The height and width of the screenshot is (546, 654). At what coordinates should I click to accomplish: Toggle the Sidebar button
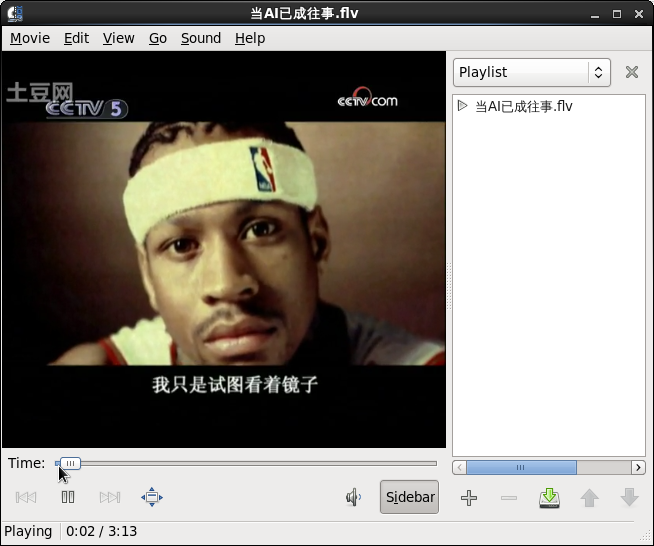[x=409, y=497]
